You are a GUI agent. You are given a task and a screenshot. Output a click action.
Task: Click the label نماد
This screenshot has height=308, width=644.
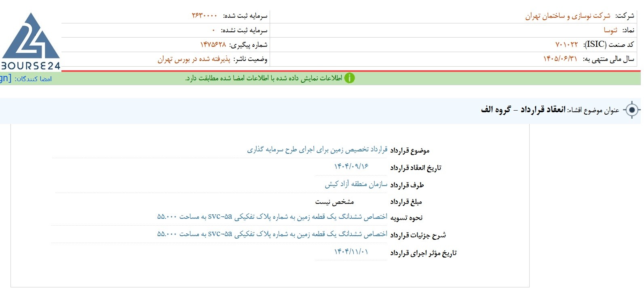pyautogui.click(x=628, y=30)
